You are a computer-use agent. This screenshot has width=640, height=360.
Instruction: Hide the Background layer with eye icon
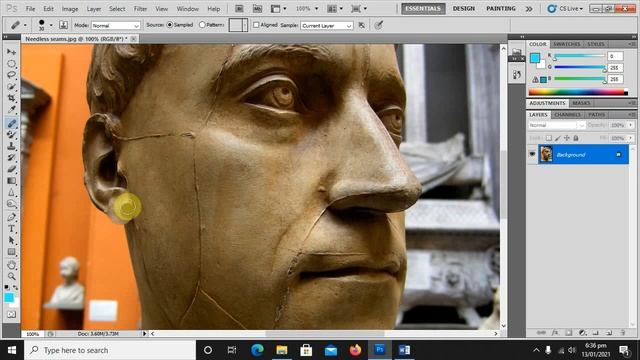point(532,154)
